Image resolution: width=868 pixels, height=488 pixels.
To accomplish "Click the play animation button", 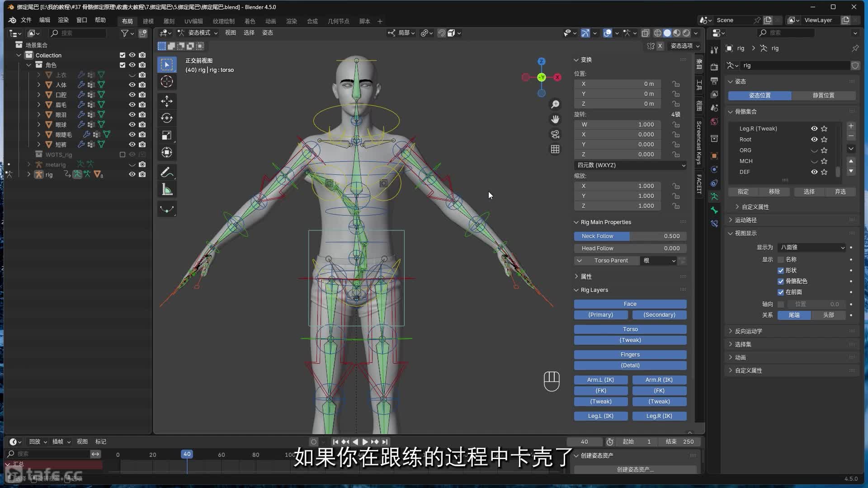I will 365,442.
